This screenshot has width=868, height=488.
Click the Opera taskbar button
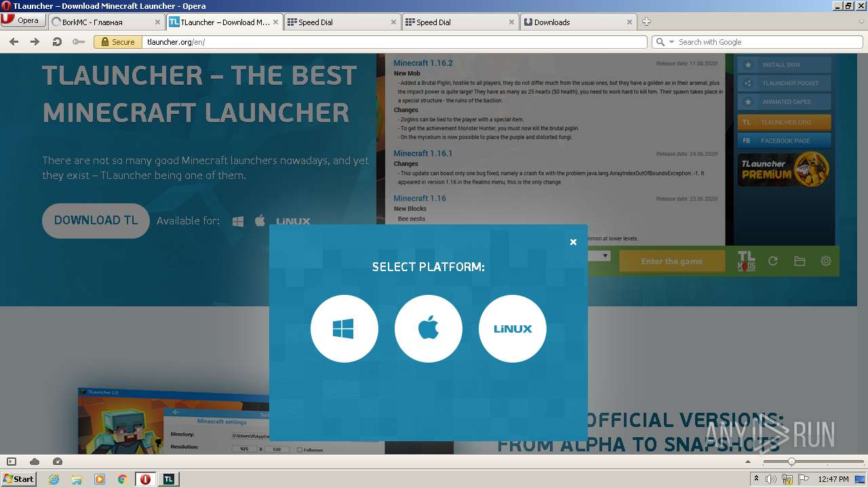coord(145,479)
